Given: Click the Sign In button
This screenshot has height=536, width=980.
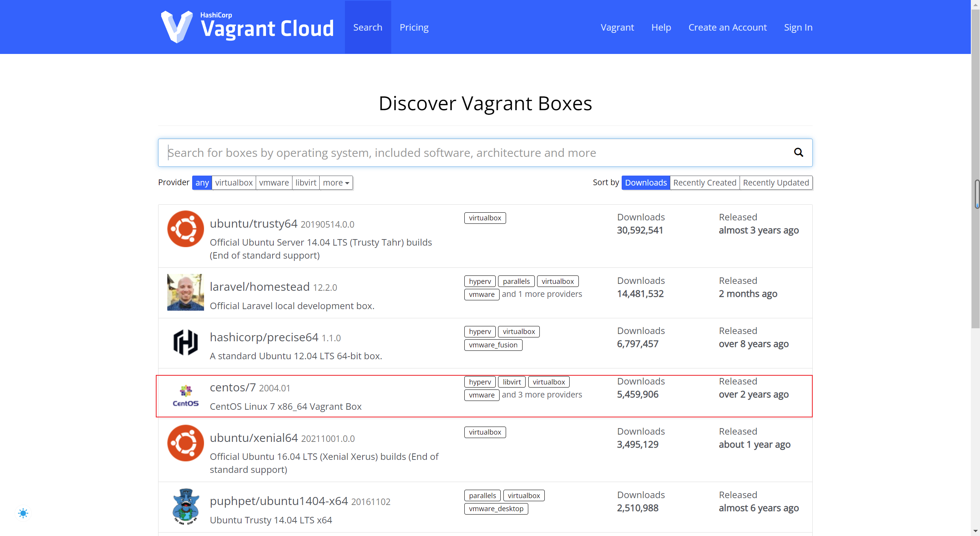Looking at the screenshot, I should point(798,27).
